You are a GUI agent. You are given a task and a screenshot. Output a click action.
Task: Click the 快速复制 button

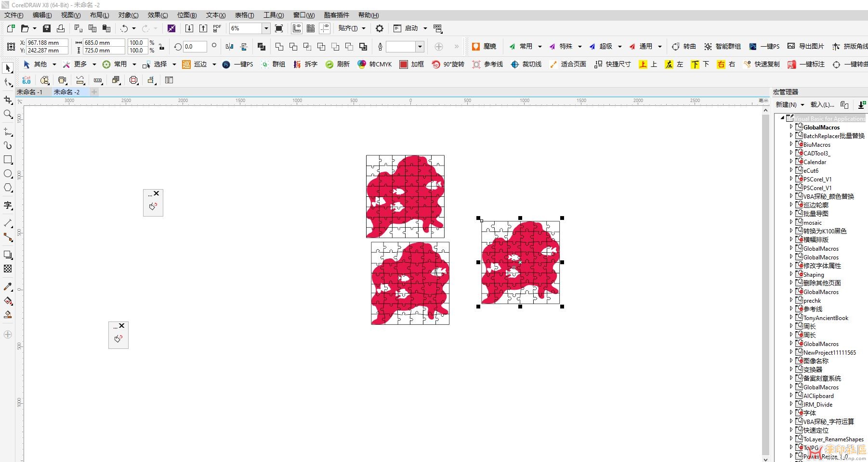(x=762, y=64)
